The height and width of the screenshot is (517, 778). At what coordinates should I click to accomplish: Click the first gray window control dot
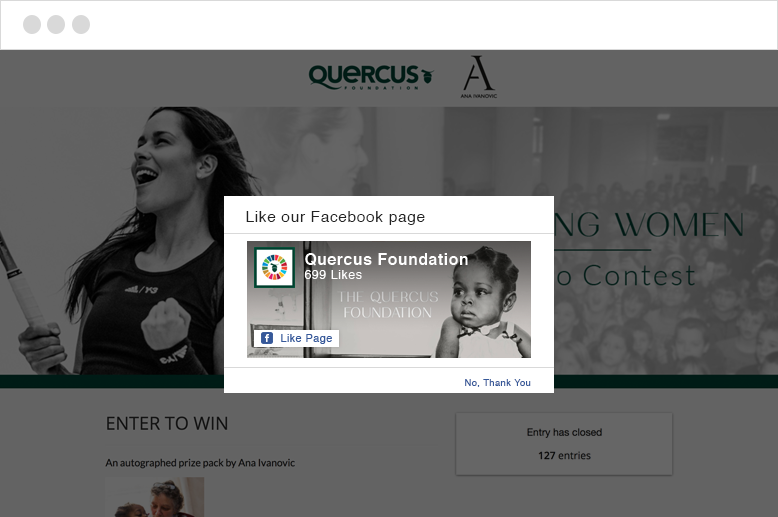[x=32, y=24]
